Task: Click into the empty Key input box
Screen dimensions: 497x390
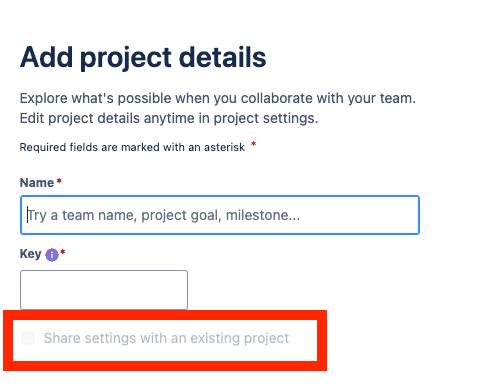Action: 104,290
